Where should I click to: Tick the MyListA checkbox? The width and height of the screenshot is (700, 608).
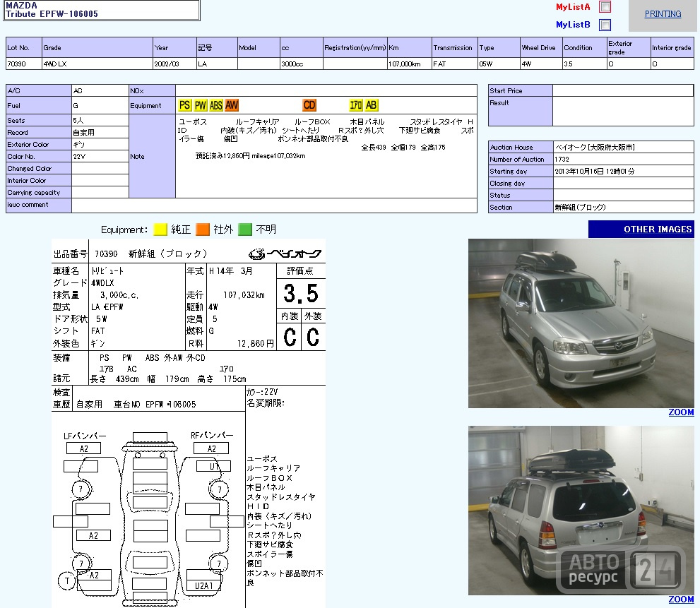click(605, 6)
